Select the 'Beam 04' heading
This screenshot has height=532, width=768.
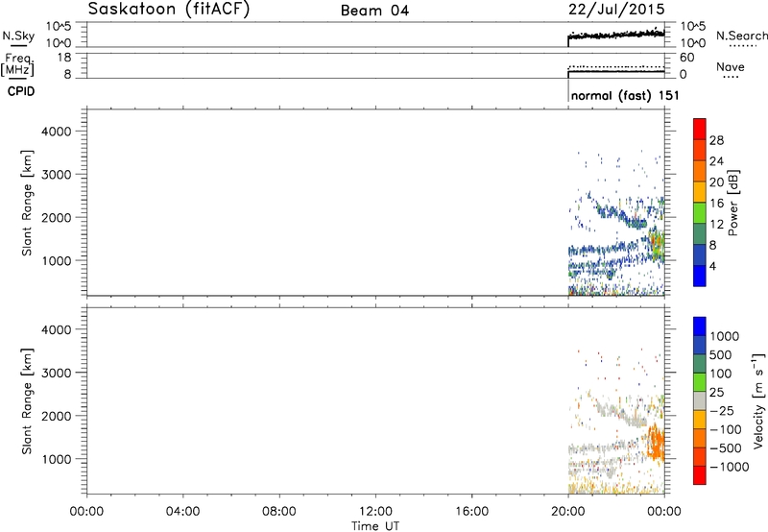[x=374, y=11]
